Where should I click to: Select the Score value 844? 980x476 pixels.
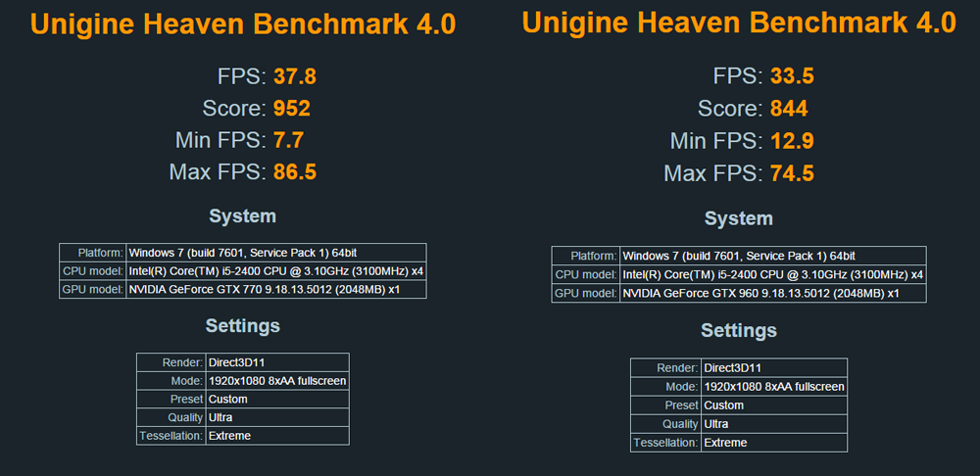pyautogui.click(x=789, y=109)
